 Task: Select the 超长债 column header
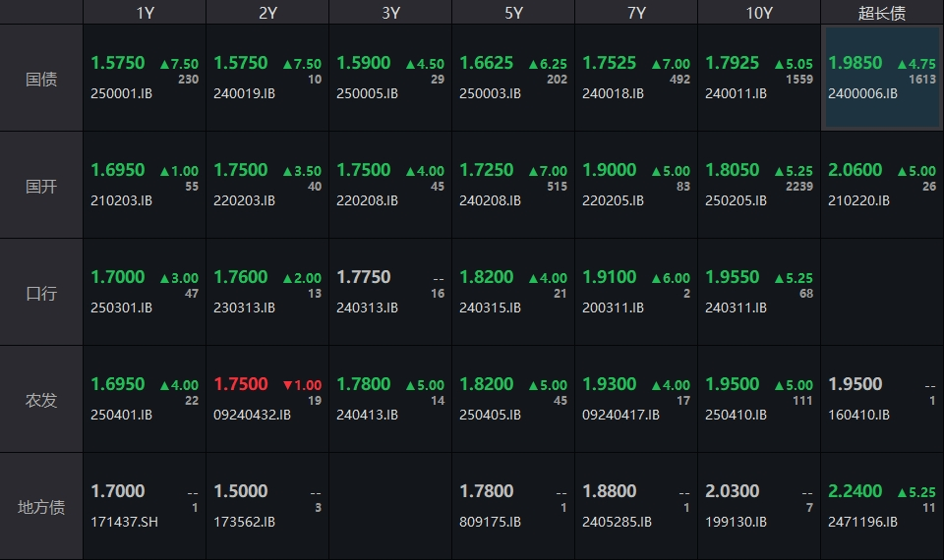tap(882, 13)
